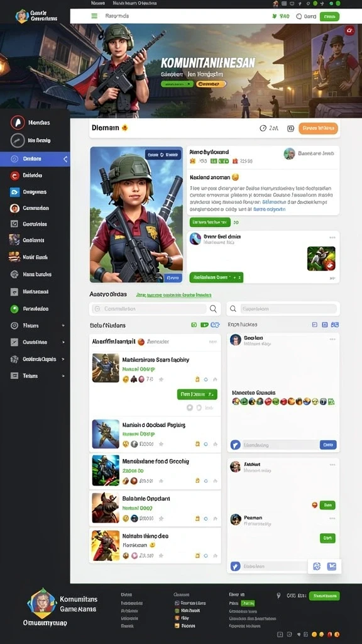Open the blue chat bubble sidebar icon

14,192
